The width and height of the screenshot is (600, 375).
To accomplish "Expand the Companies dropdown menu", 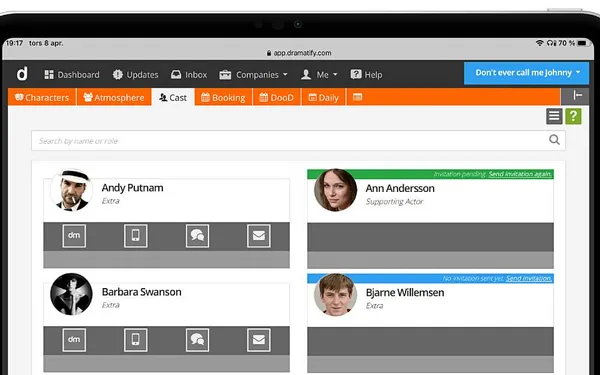I will pyautogui.click(x=253, y=75).
